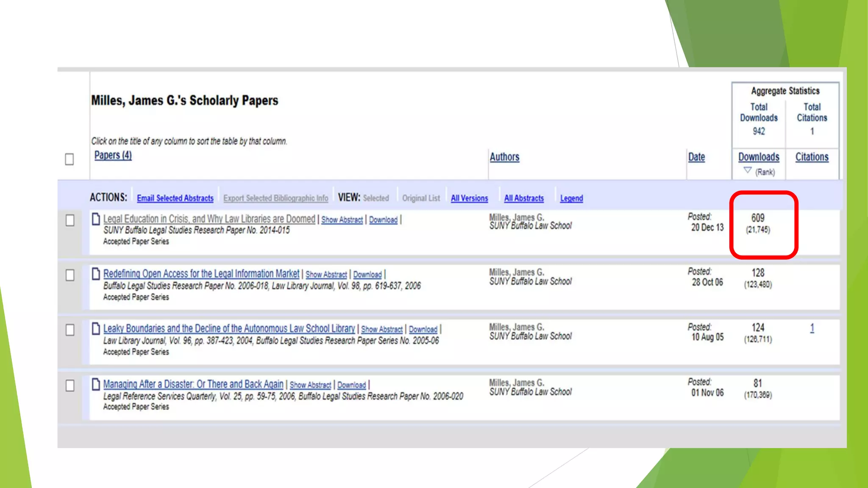Click Email Selected Abstracts action

175,198
